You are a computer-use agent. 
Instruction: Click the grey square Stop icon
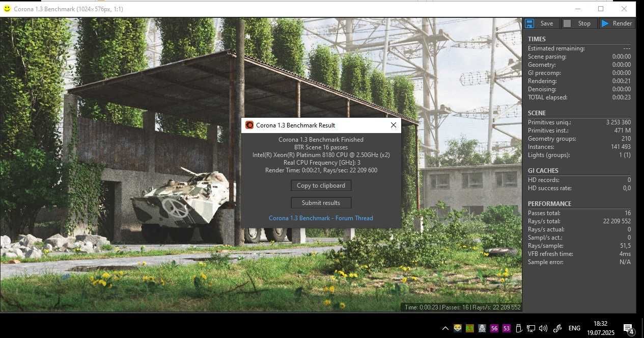[567, 23]
